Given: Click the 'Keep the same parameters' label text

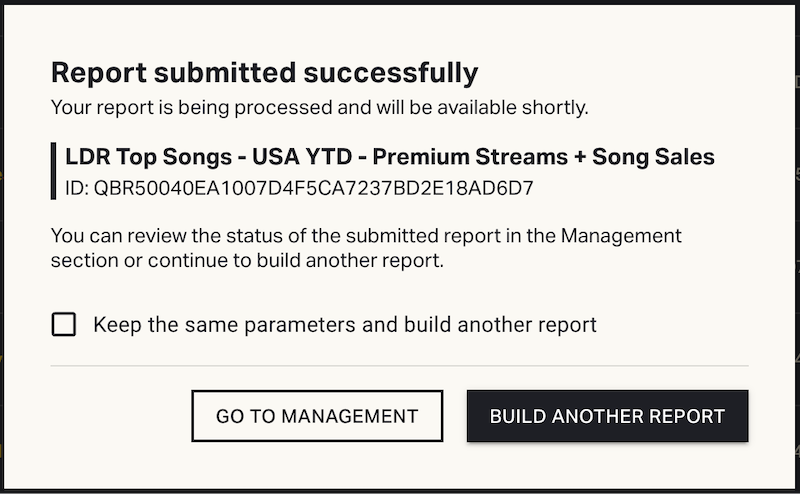Looking at the screenshot, I should pyautogui.click(x=344, y=324).
